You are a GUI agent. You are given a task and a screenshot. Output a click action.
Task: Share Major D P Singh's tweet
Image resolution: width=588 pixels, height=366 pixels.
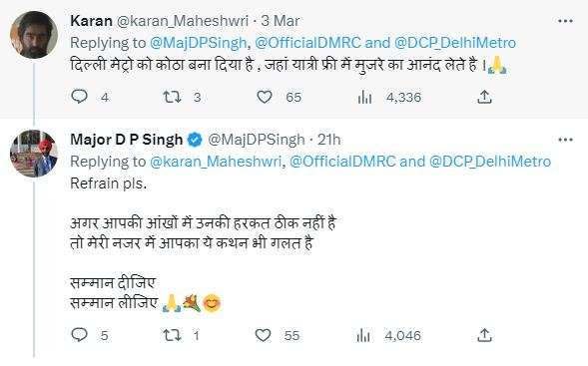click(484, 335)
